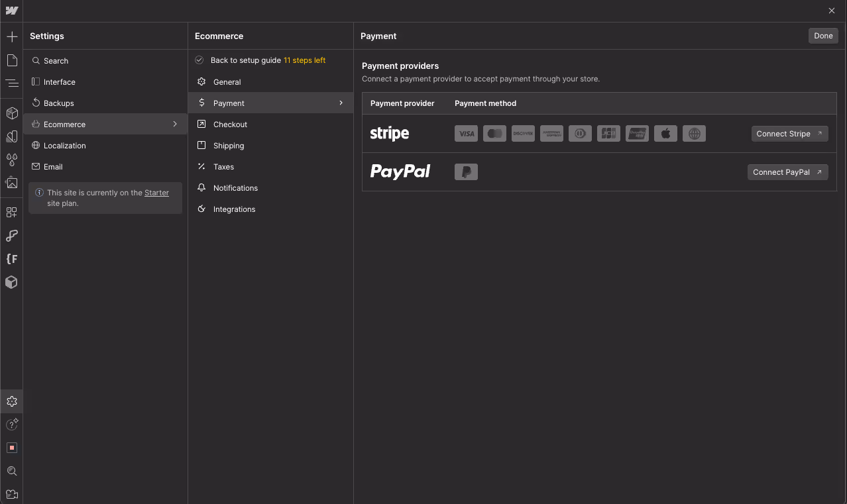
Task: Click the Discover card icon
Action: pos(523,134)
